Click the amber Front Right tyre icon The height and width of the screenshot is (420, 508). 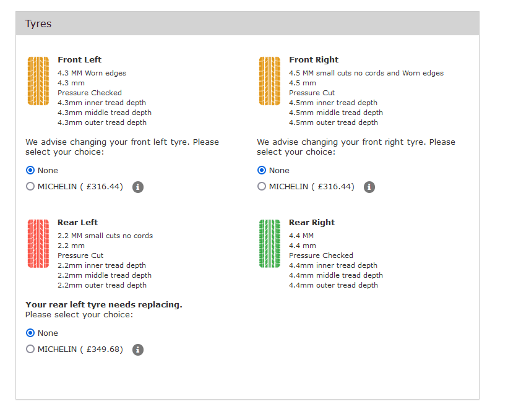tap(269, 81)
